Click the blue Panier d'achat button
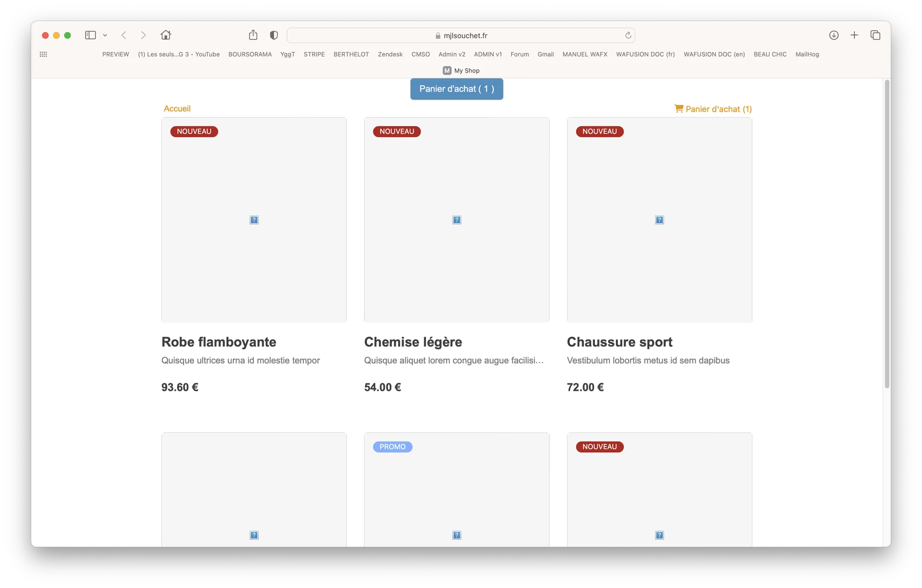Image resolution: width=922 pixels, height=588 pixels. 457,89
